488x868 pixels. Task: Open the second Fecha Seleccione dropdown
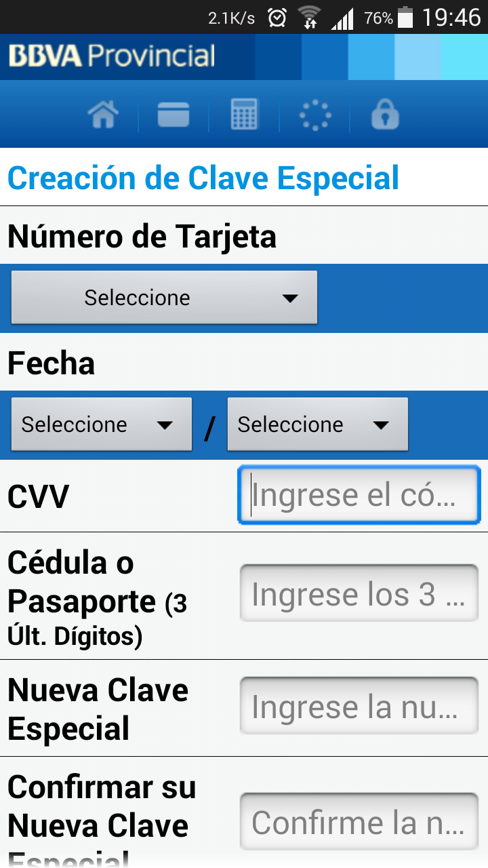pyautogui.click(x=318, y=425)
